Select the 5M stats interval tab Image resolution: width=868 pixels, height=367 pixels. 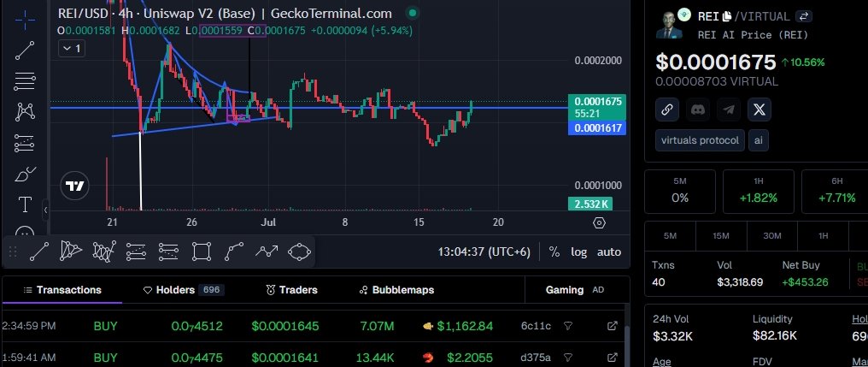[670, 235]
